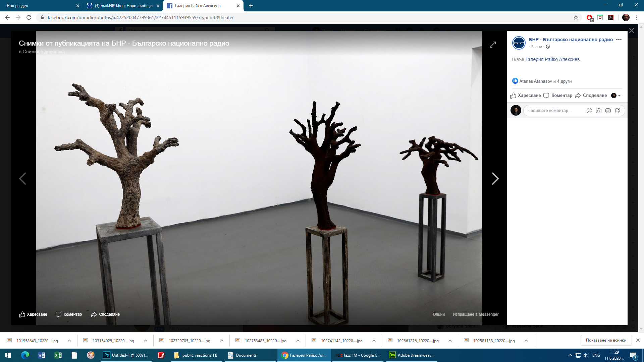Expand options for 103154025 download

tap(146, 341)
